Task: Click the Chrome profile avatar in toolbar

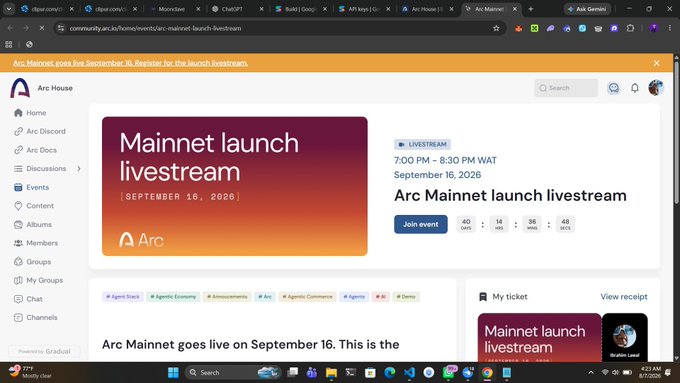Action: click(654, 28)
